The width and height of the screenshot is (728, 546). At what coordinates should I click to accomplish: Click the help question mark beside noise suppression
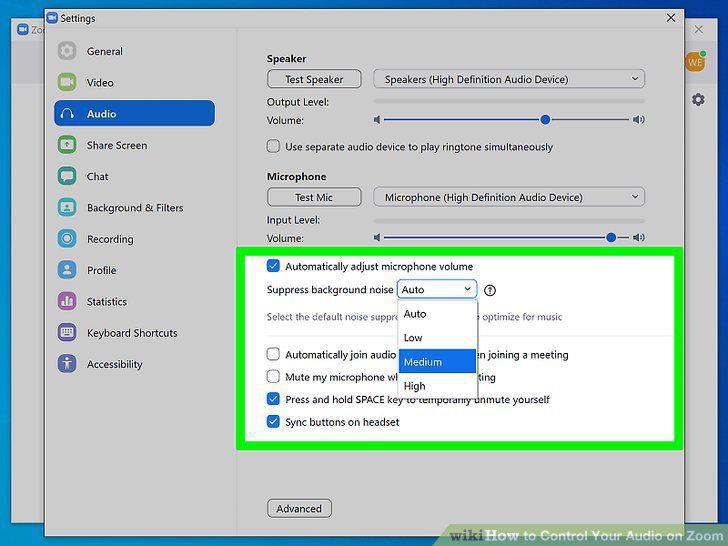[490, 290]
